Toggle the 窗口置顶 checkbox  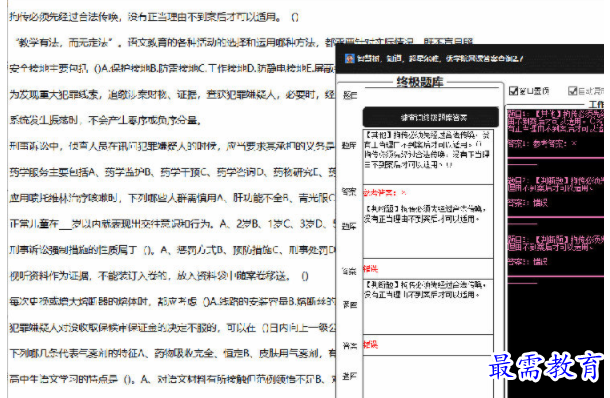coord(514,91)
